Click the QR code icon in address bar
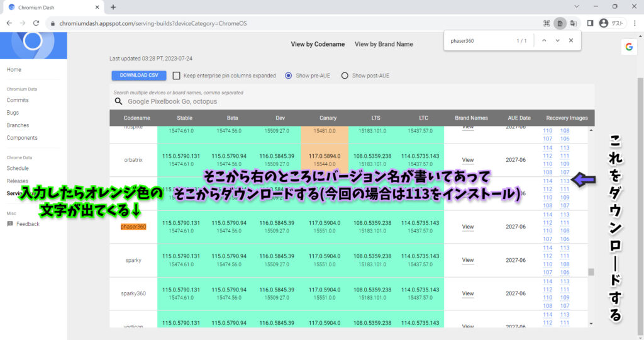The height and width of the screenshot is (340, 644). coord(547,23)
